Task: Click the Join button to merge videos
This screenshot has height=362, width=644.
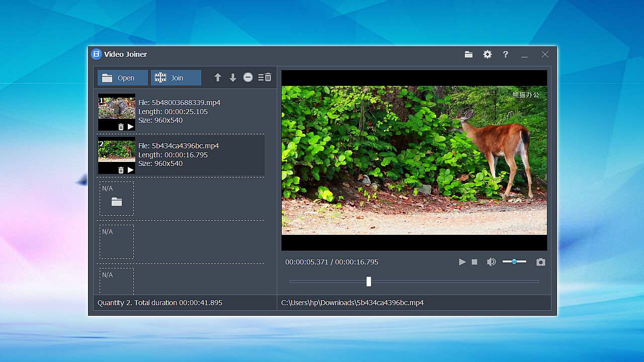Action: pyautogui.click(x=176, y=78)
